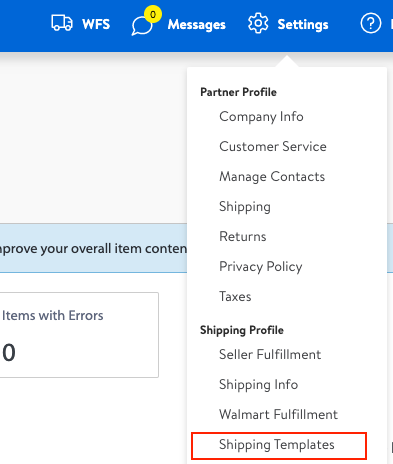Open the Shipping entry under Partner Profile

(245, 207)
